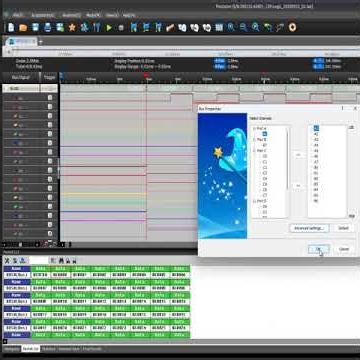Collapse the Port A tree node

coord(255,128)
